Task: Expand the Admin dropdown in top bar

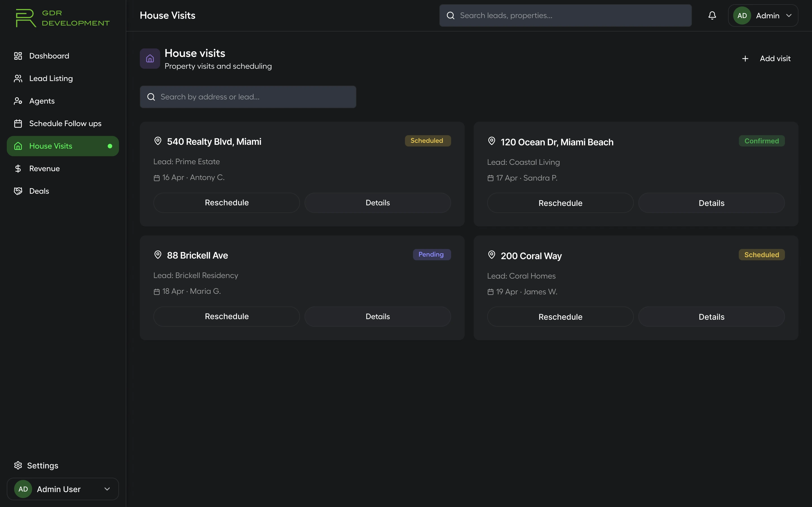Action: point(789,15)
